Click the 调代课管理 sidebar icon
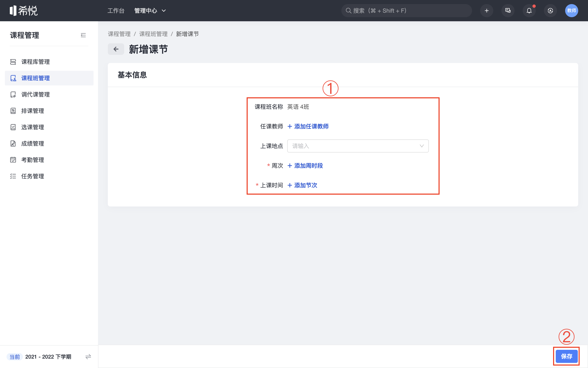The height and width of the screenshot is (368, 588). point(13,94)
